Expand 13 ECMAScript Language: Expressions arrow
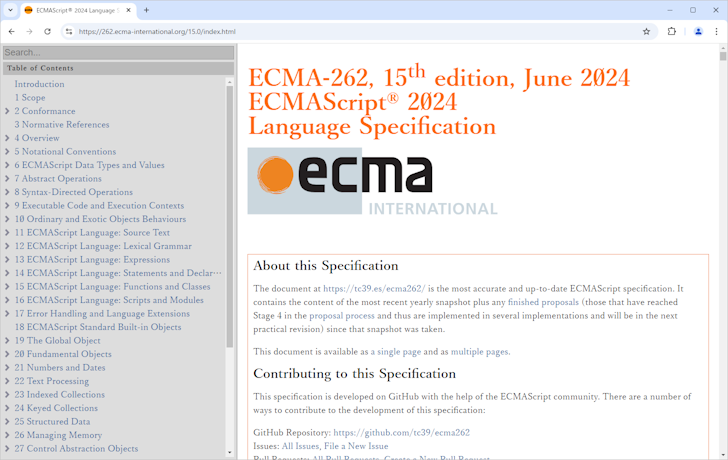This screenshot has height=460, width=728. (7, 259)
